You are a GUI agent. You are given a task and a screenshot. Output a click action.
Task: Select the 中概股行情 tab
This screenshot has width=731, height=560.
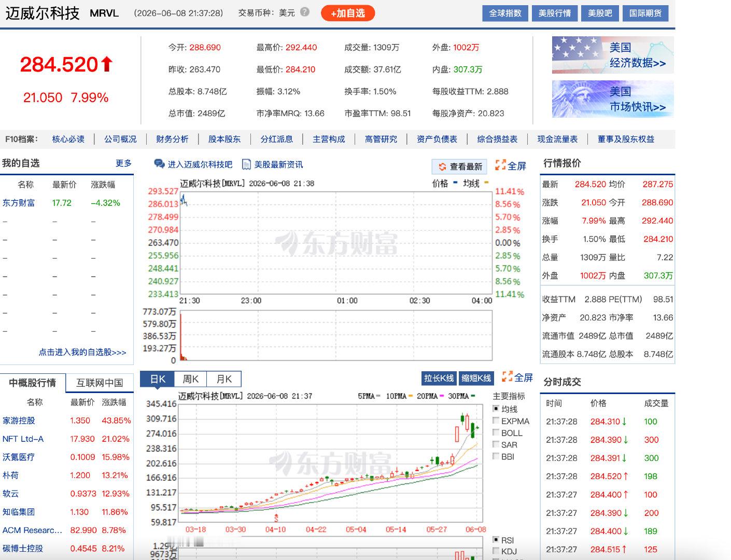pos(33,383)
